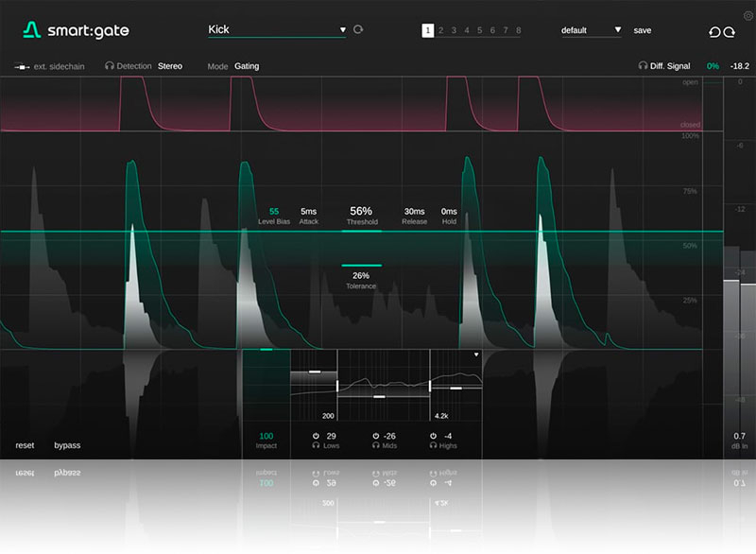Click the Threshold 56% slider value
756x554 pixels.
361,211
